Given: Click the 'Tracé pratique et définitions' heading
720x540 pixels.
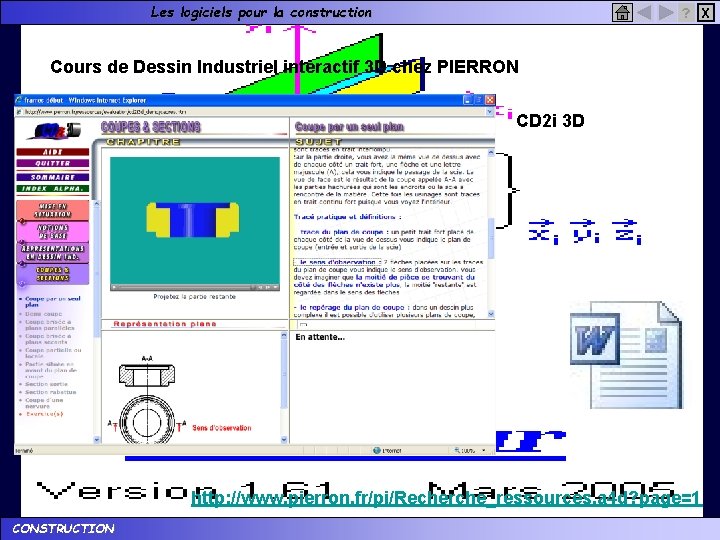Looking at the screenshot, I should click(348, 217).
